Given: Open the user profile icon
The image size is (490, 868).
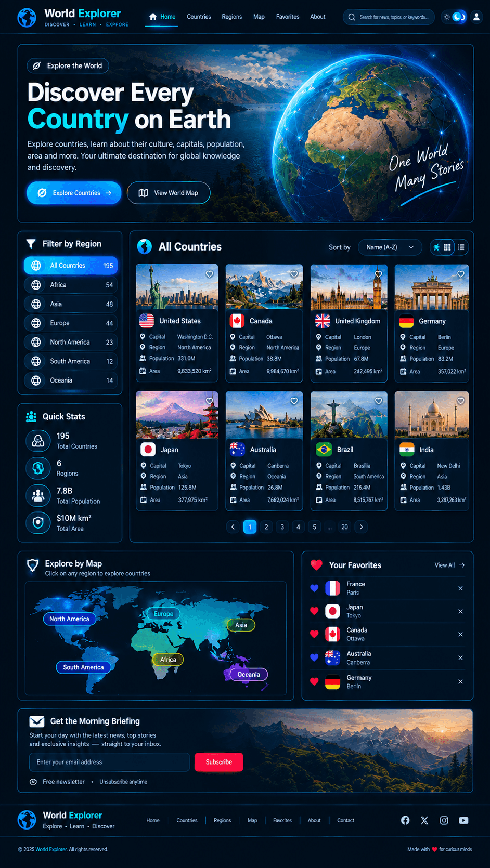Looking at the screenshot, I should coord(476,17).
